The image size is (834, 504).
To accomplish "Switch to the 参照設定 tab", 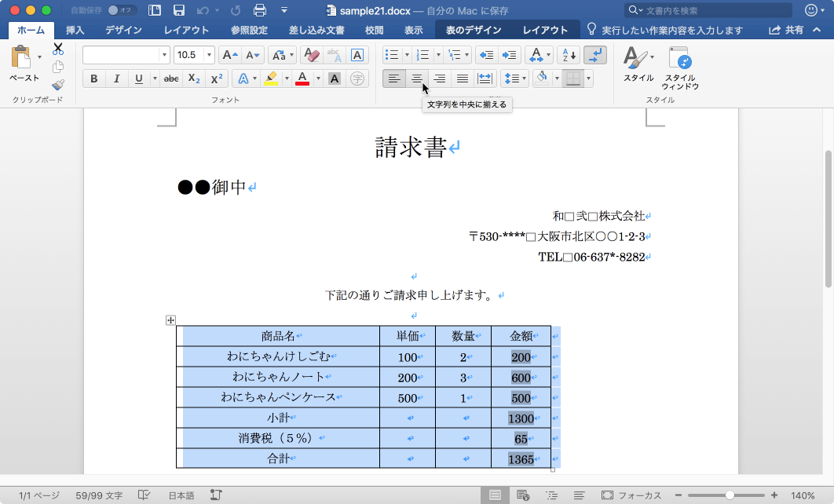I will (250, 31).
